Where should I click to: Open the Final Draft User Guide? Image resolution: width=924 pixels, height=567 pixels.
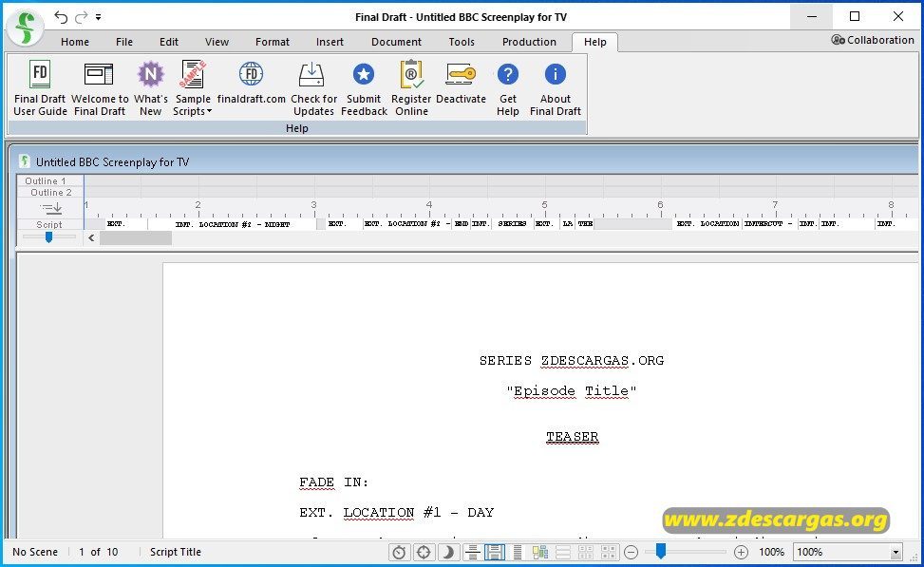point(40,88)
